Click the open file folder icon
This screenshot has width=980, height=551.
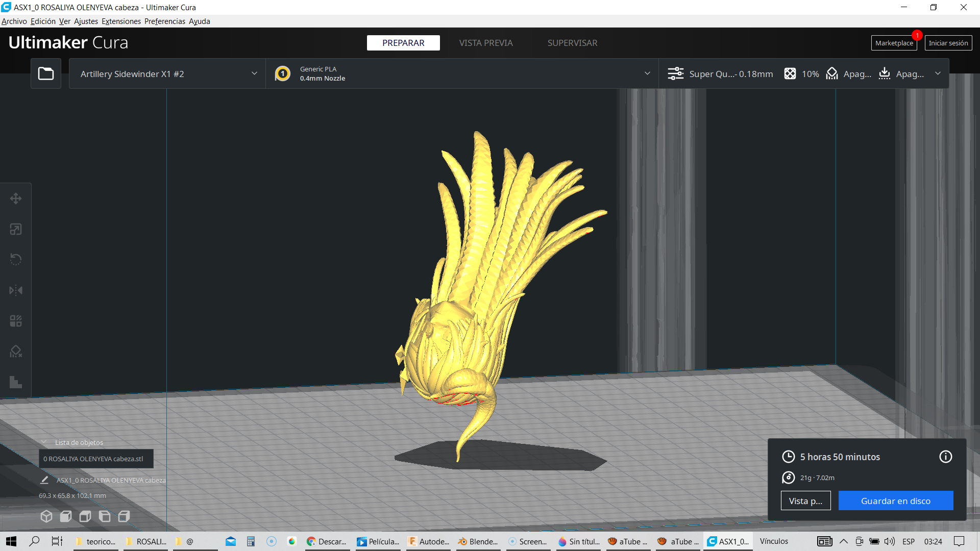(x=46, y=74)
